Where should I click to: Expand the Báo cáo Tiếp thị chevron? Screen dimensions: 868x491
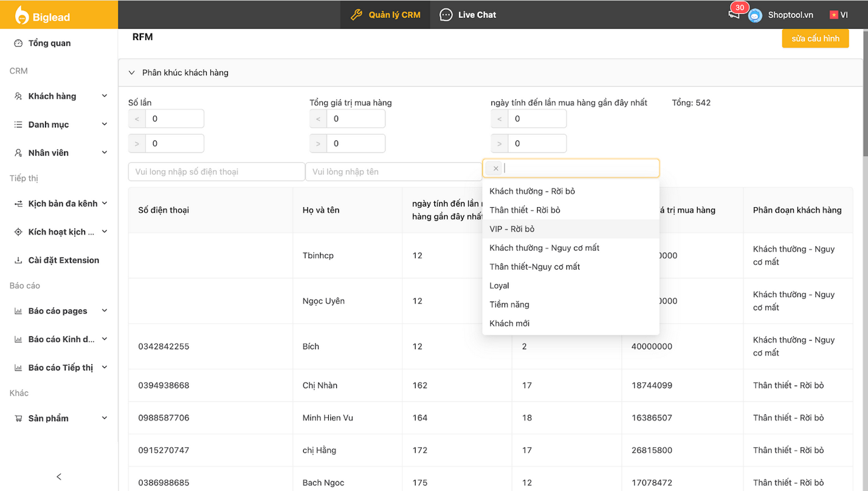pyautogui.click(x=105, y=367)
